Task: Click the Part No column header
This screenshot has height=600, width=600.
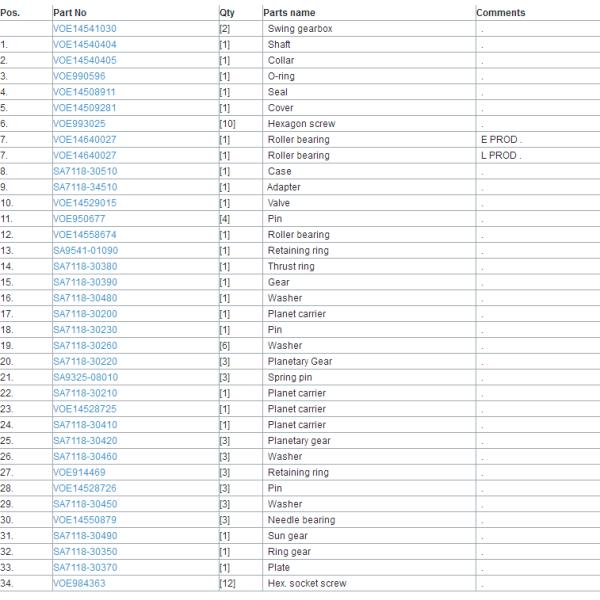Action: click(x=72, y=13)
